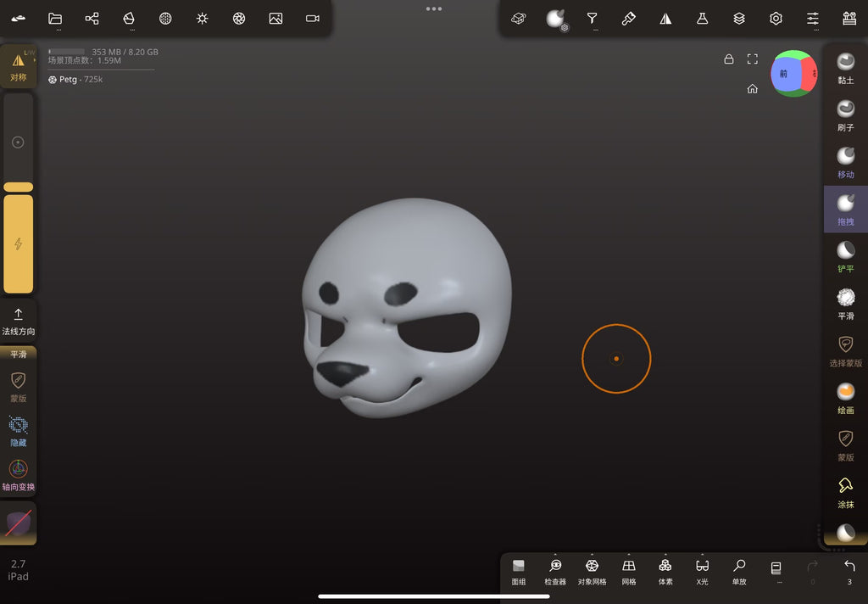
Task: Open the 轴向变换 (Gizmo) tool
Action: [x=19, y=475]
